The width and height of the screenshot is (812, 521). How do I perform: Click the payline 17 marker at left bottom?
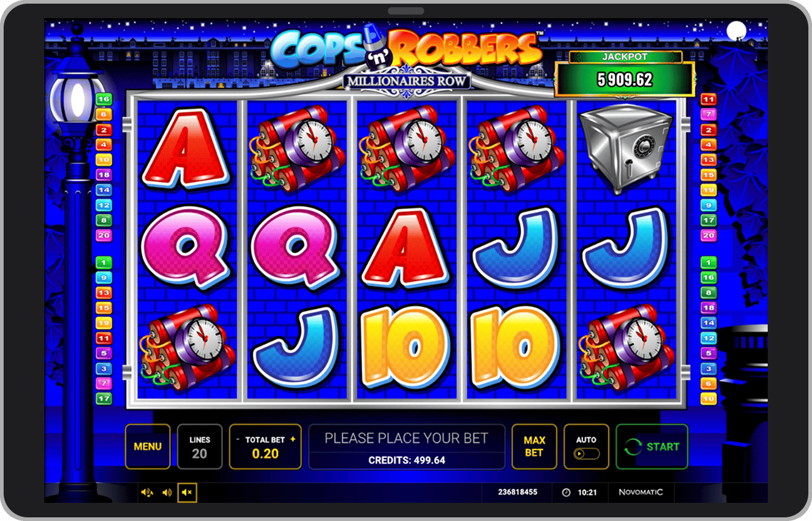[104, 399]
